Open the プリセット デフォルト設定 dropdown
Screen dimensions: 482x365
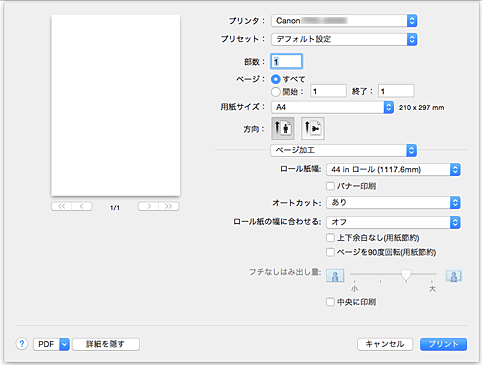344,39
